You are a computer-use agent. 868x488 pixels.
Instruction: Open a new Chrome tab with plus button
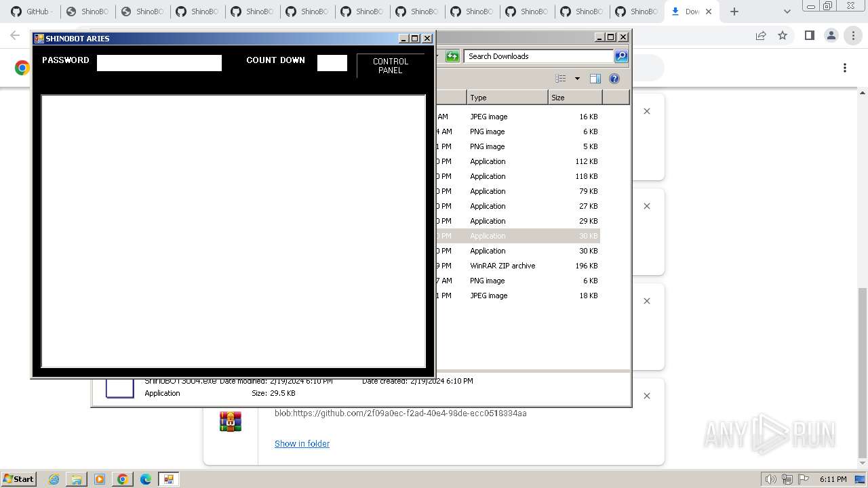[734, 12]
